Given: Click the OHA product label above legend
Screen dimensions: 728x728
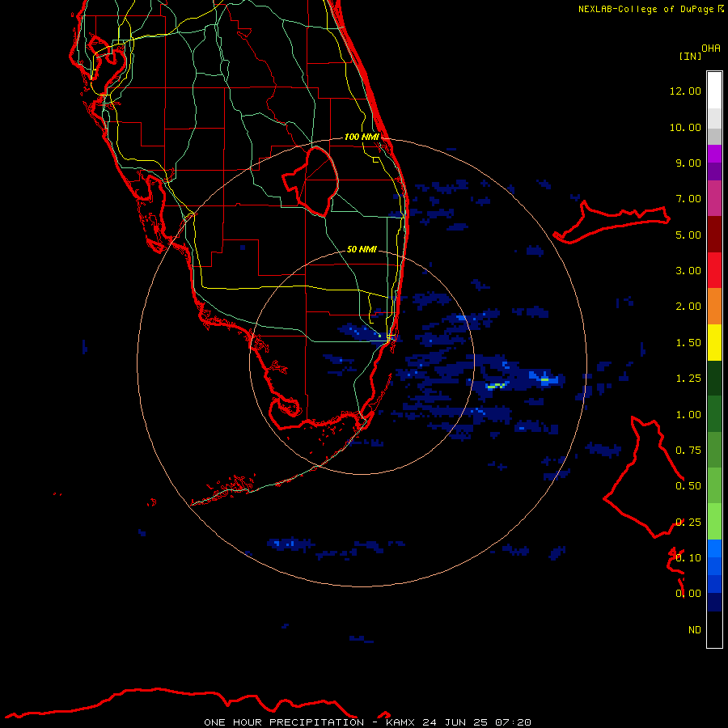Looking at the screenshot, I should tap(711, 49).
